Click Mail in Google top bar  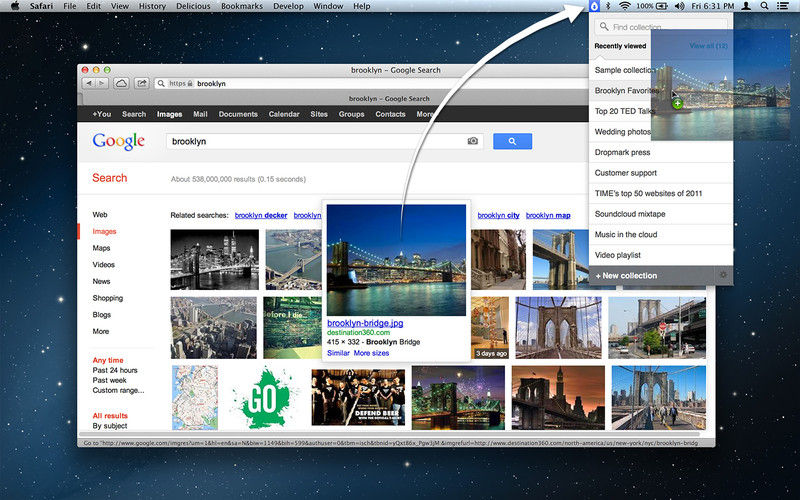click(x=200, y=114)
